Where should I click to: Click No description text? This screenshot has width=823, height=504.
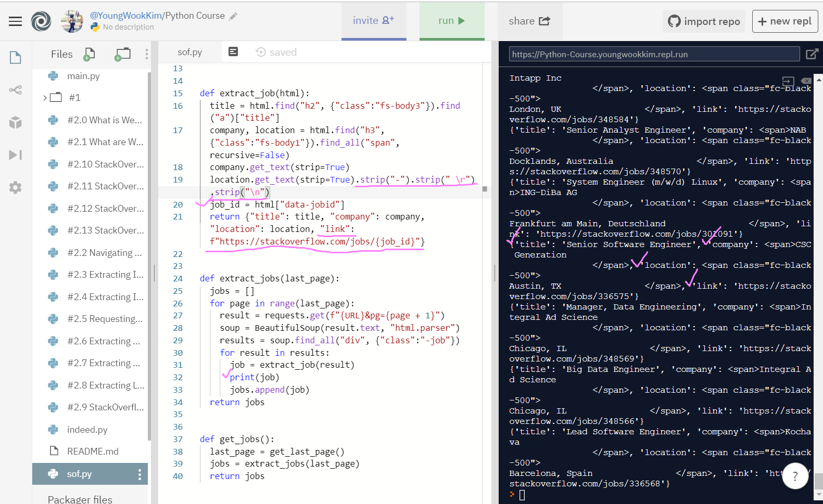coord(128,27)
